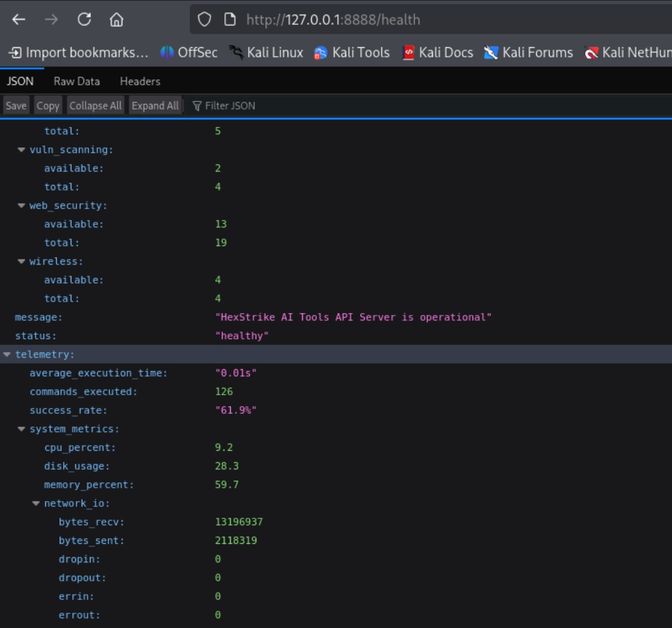Screen dimensions: 672x628
Task: Open the Kali Forums bookmark
Action: (529, 53)
